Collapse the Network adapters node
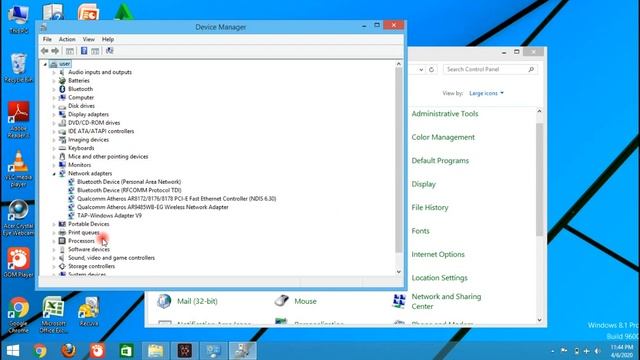Screen dimensions: 640x360 (54, 173)
